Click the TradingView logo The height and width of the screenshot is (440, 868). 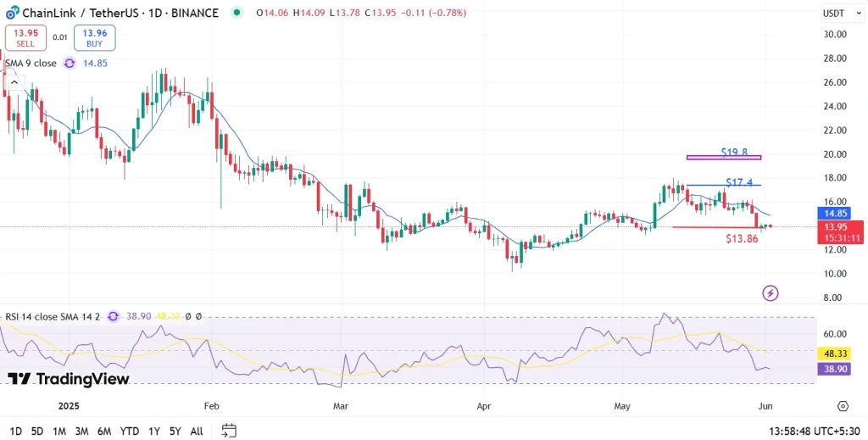click(68, 379)
